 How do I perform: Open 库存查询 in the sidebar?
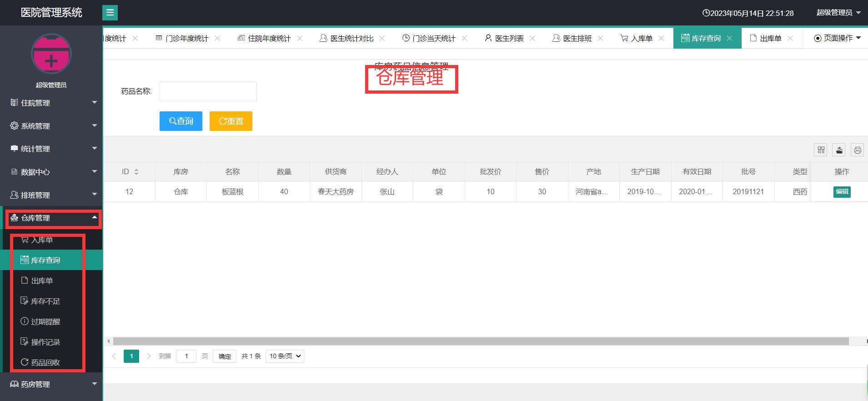coord(51,260)
